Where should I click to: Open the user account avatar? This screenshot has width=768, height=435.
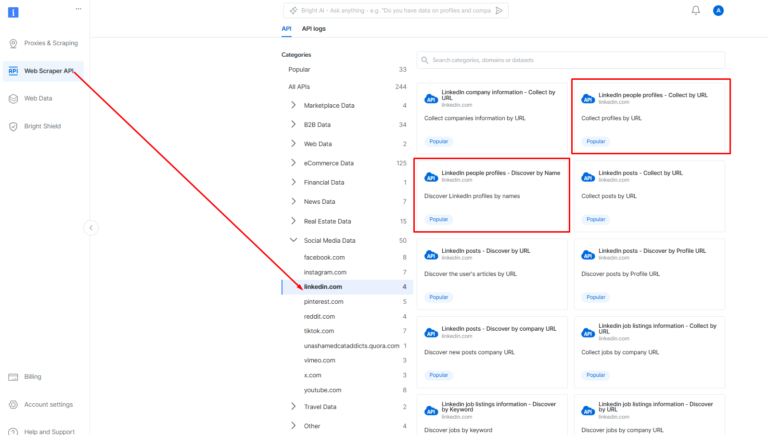point(718,10)
